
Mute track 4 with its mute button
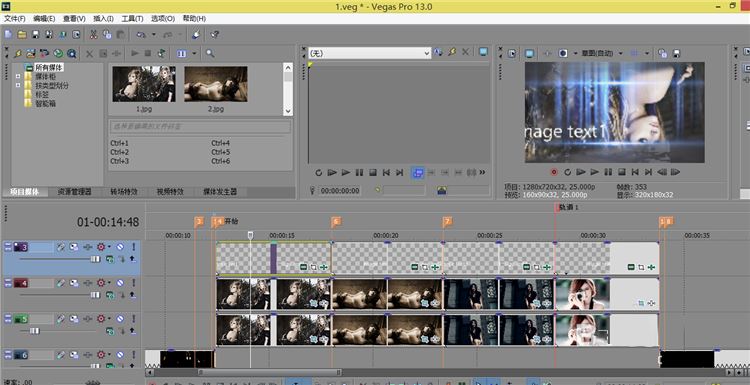[x=120, y=284]
